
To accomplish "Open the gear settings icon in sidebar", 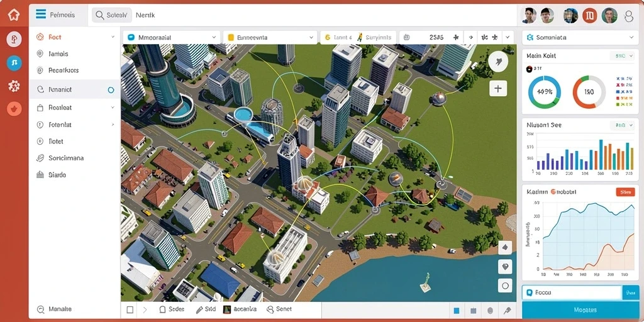I will pyautogui.click(x=14, y=86).
